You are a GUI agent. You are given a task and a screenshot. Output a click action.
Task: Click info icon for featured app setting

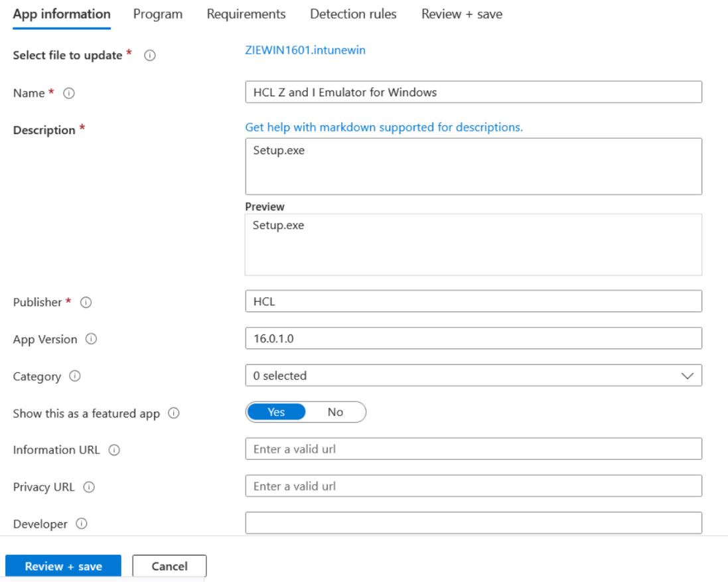tap(174, 413)
